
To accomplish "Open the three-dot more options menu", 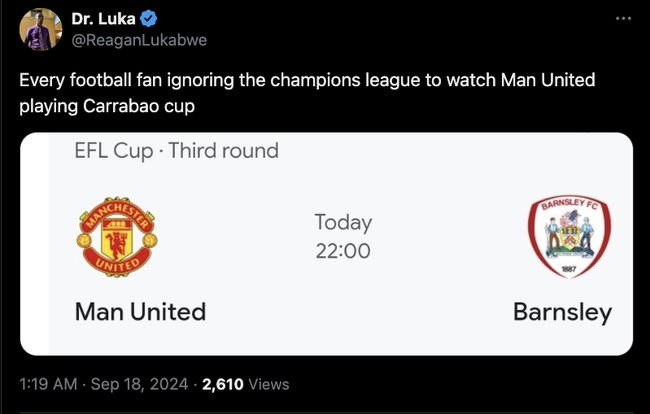I will click(x=623, y=18).
